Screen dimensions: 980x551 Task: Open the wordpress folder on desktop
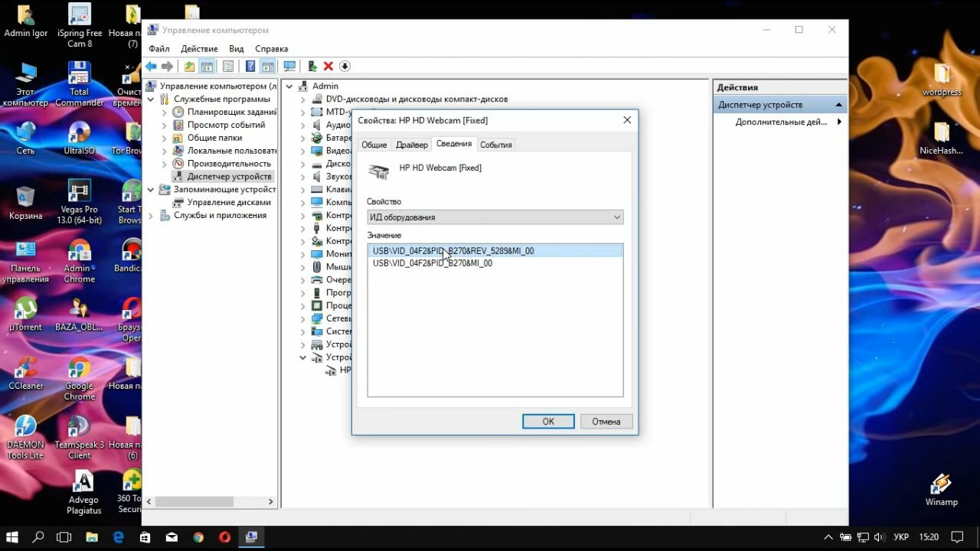[x=941, y=80]
